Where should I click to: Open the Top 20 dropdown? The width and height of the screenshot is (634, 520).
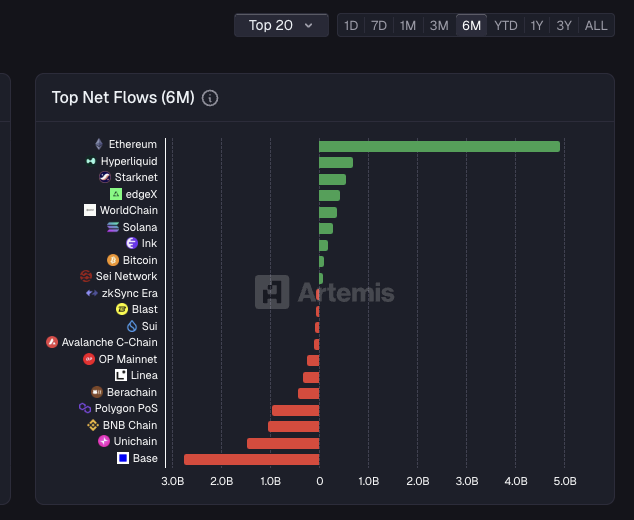(x=281, y=25)
